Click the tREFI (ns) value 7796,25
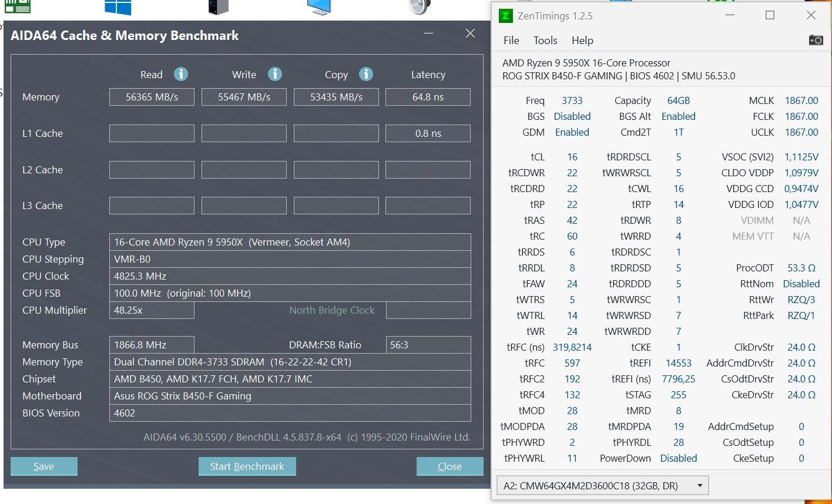Screen dimensions: 832x504 (x=679, y=379)
